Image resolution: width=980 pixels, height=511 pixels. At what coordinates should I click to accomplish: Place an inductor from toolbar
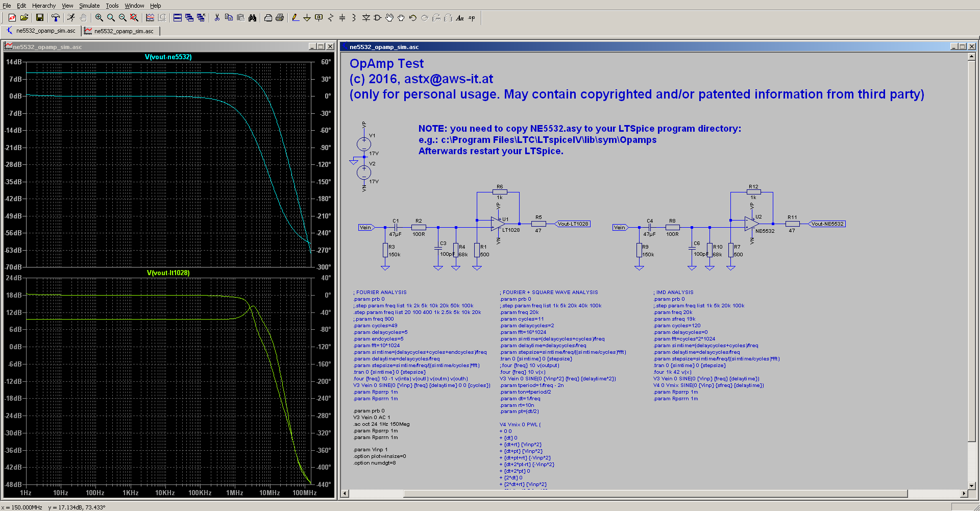pos(354,18)
